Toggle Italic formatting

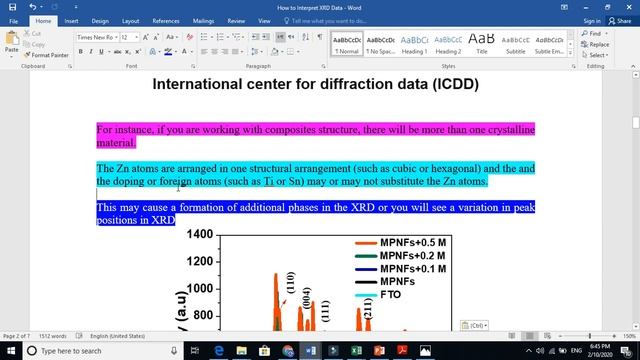(91, 52)
